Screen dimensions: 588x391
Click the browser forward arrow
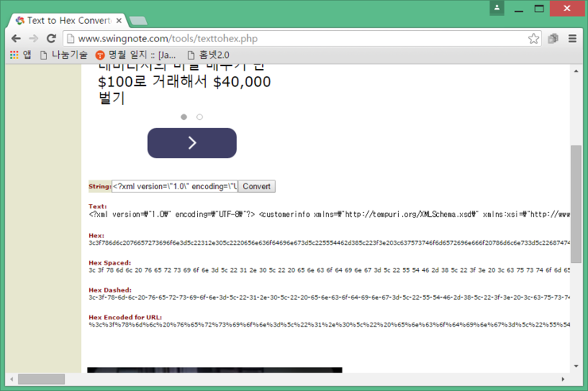coord(33,38)
